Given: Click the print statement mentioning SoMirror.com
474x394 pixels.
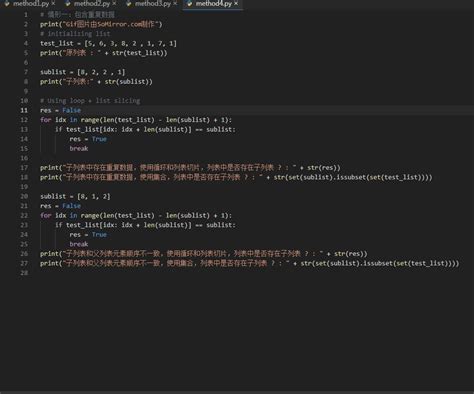Looking at the screenshot, I should [x=101, y=24].
